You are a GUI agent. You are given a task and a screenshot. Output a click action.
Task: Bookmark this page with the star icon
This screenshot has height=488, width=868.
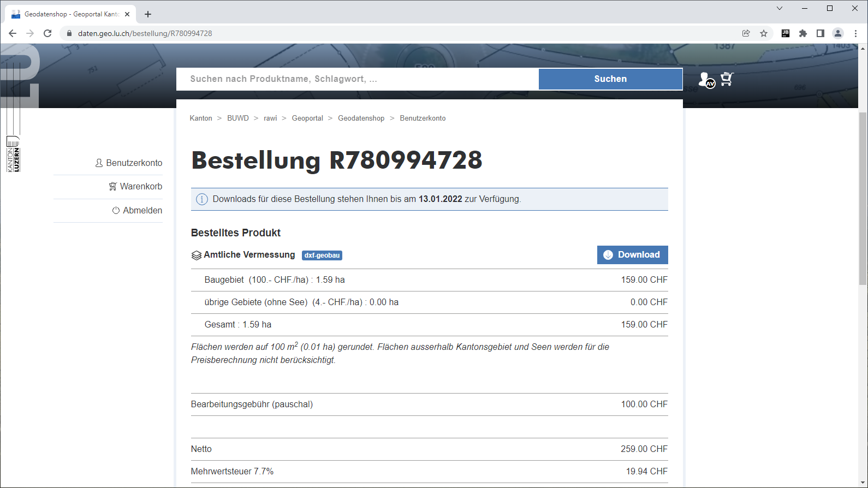pyautogui.click(x=764, y=33)
